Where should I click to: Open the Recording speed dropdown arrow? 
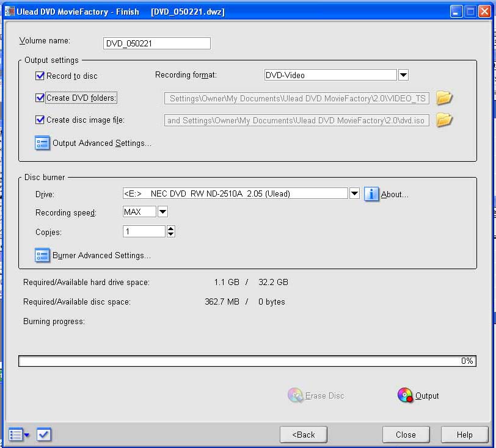point(162,212)
